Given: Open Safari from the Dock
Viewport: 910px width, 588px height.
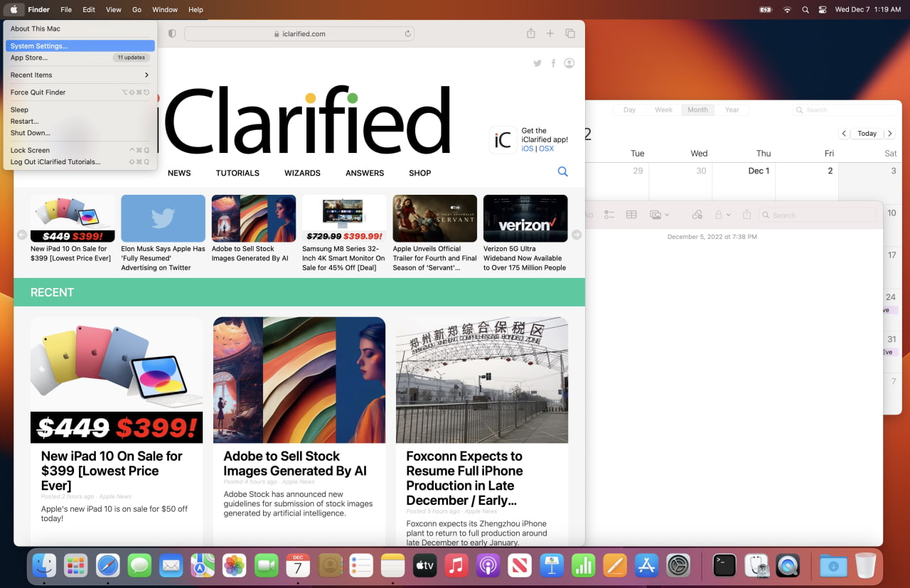Looking at the screenshot, I should (107, 565).
